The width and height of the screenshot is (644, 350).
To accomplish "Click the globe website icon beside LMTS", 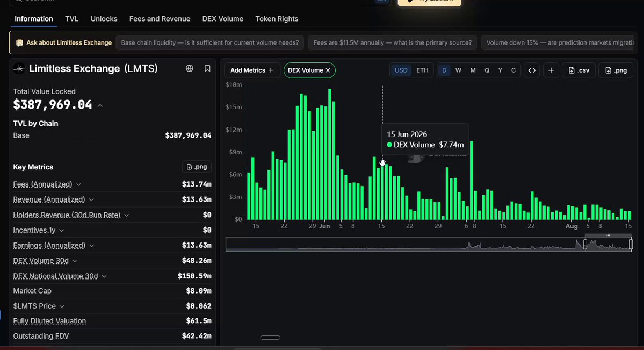I will [190, 69].
